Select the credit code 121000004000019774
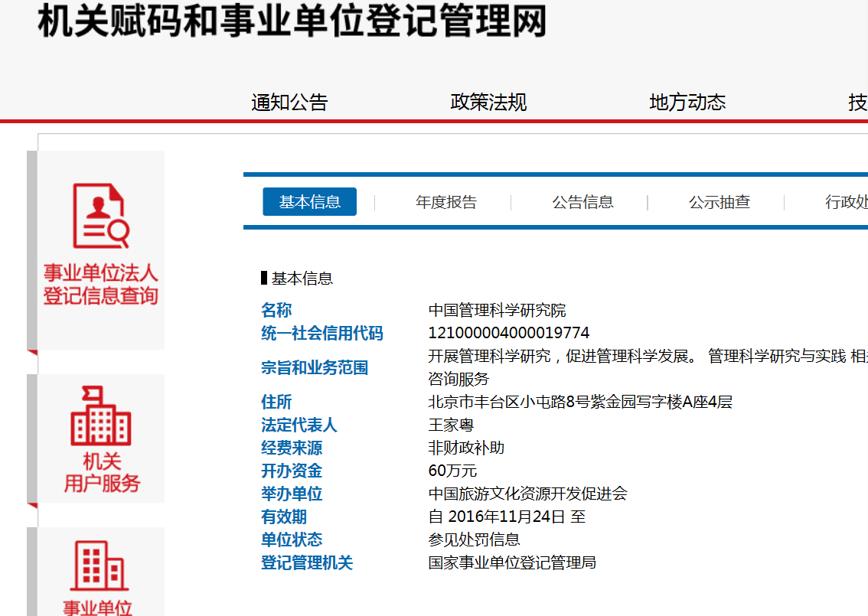 click(x=509, y=333)
